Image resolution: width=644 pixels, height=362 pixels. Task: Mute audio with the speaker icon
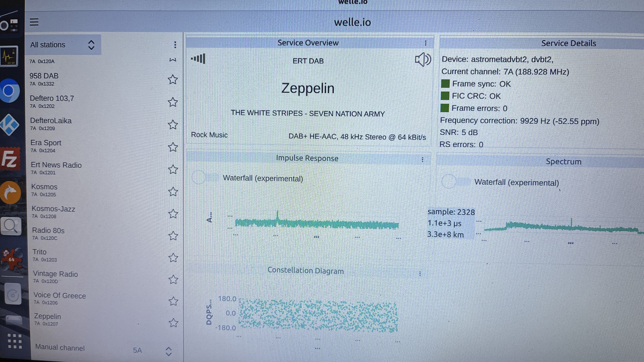423,60
